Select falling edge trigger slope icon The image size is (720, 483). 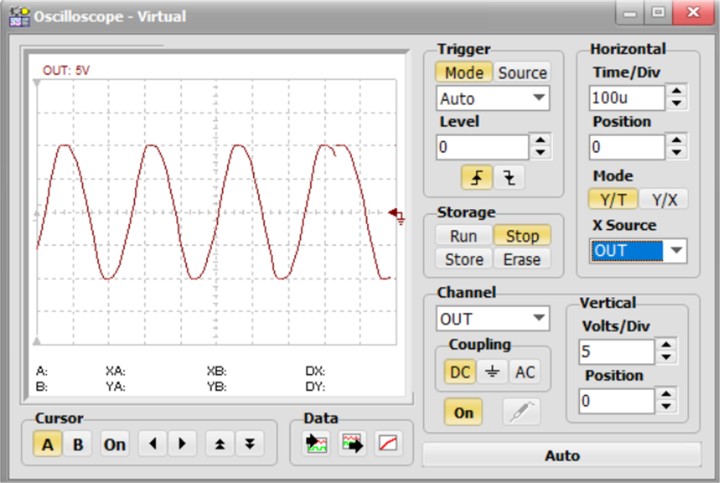[509, 178]
